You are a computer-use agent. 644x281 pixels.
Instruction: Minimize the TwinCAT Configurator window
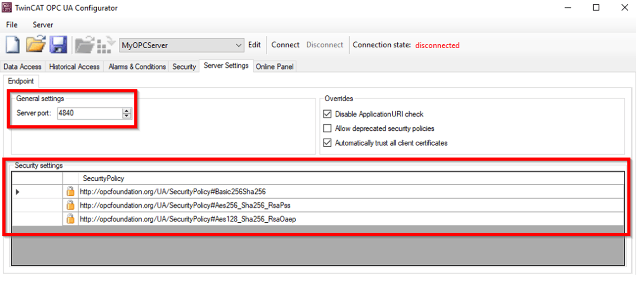pos(568,8)
